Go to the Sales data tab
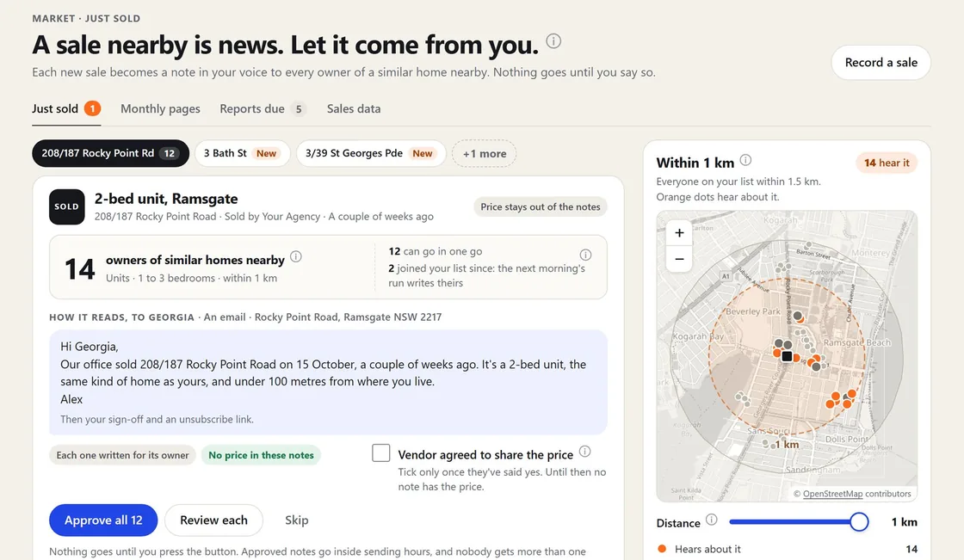The image size is (964, 560). [354, 108]
